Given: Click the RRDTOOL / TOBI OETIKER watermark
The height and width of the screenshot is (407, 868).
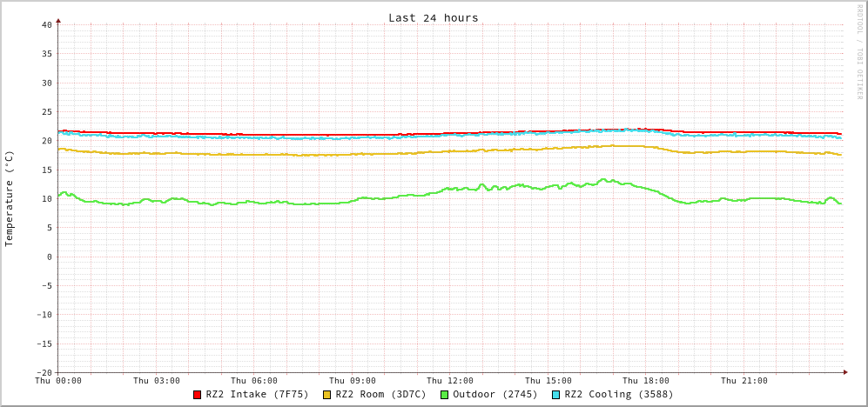Looking at the screenshot, I should click(x=859, y=52).
